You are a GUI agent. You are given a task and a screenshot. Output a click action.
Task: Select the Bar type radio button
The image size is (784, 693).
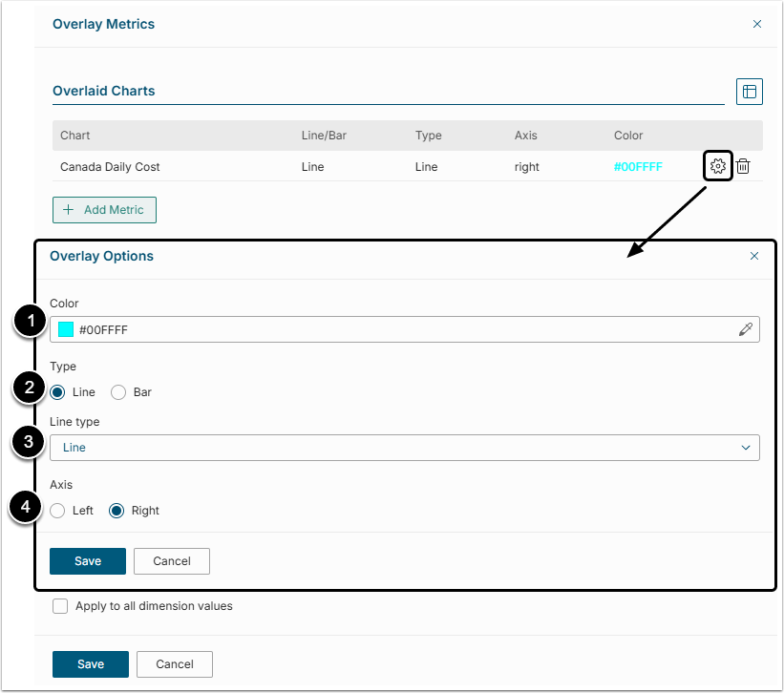[118, 392]
